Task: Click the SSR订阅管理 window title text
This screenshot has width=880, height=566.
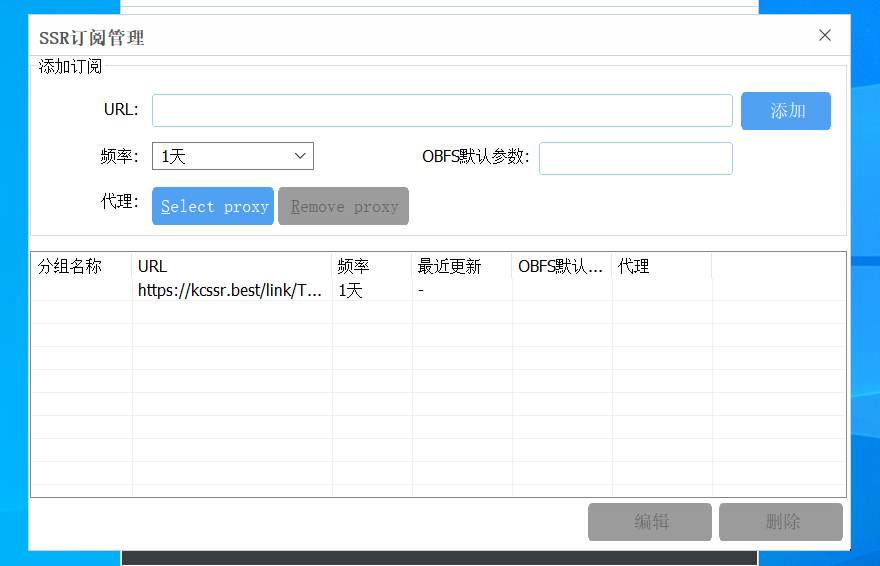Action: click(92, 38)
